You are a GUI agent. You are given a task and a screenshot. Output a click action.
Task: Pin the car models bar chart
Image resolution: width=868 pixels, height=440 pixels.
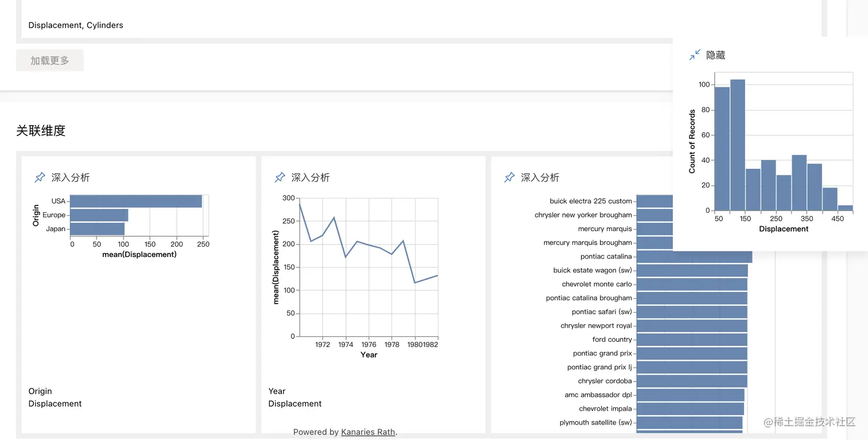[x=509, y=177]
